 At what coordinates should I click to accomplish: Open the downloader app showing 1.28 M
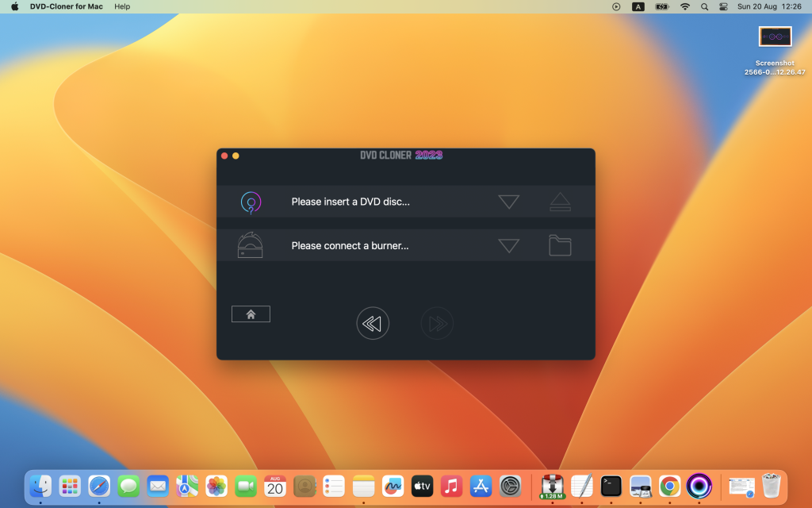552,487
